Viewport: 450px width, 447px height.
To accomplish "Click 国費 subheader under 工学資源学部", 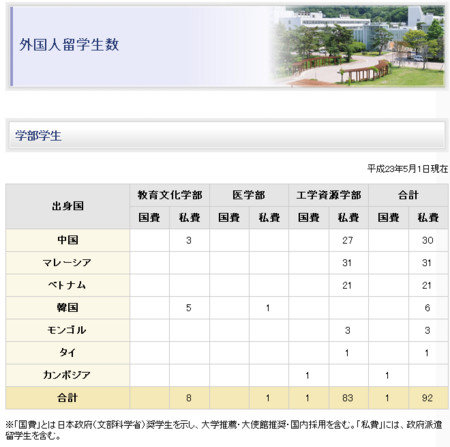I will coord(309,217).
